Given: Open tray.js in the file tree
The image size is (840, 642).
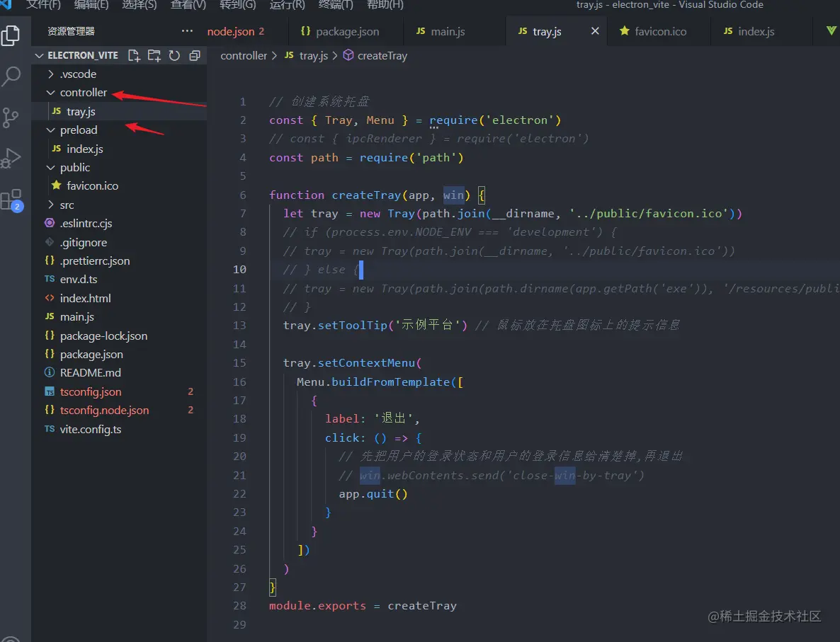Looking at the screenshot, I should (x=119, y=111).
